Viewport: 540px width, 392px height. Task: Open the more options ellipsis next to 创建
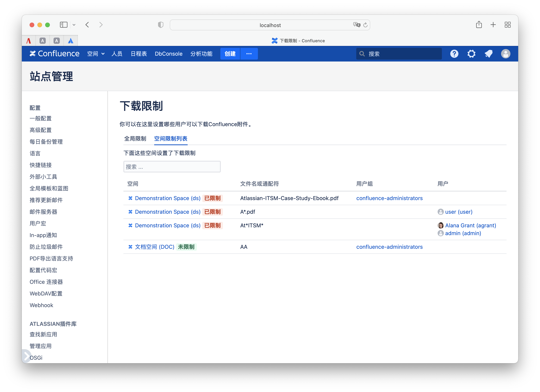(249, 54)
